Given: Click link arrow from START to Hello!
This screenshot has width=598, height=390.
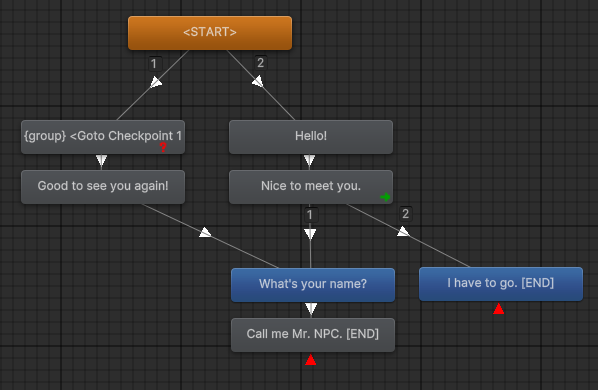Looking at the screenshot, I should coord(258,81).
